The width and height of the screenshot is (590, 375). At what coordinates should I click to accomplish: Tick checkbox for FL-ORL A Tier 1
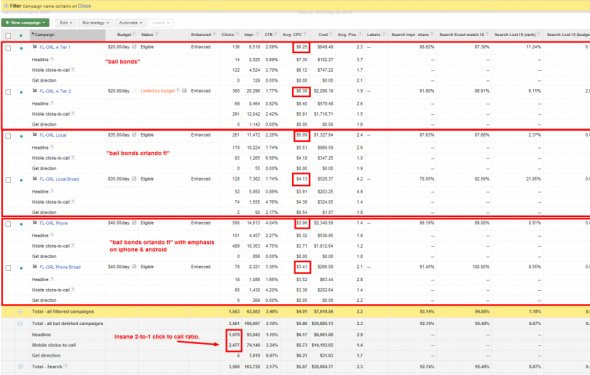[x=8, y=48]
